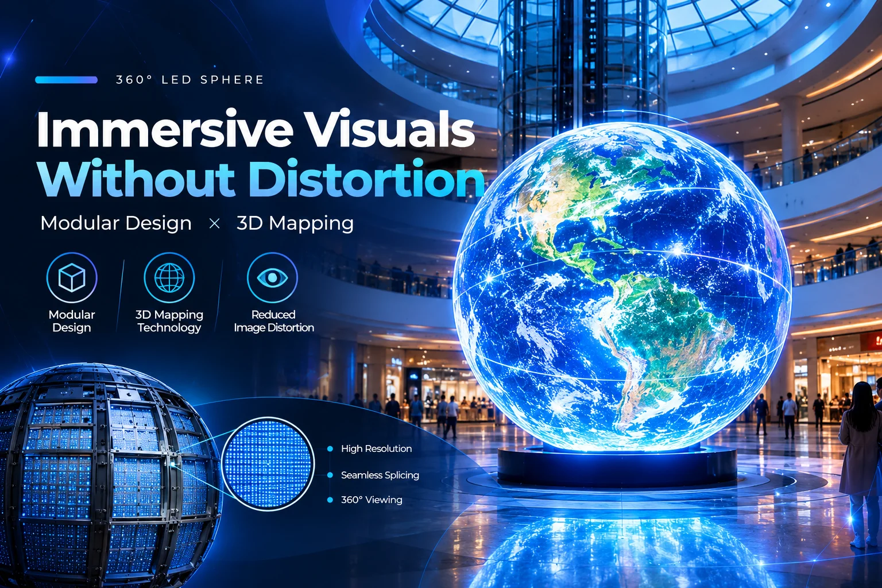Select the "Immersive Visuals" headline
The width and height of the screenshot is (882, 588).
point(256,129)
